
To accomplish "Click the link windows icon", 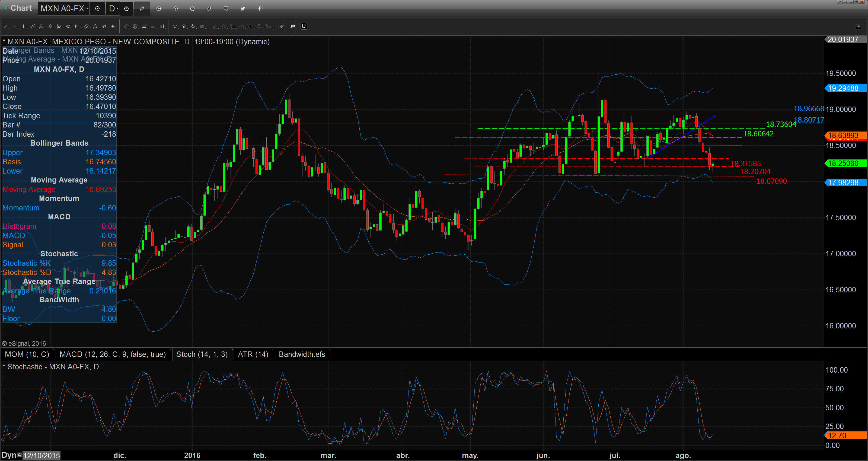I will [x=209, y=8].
